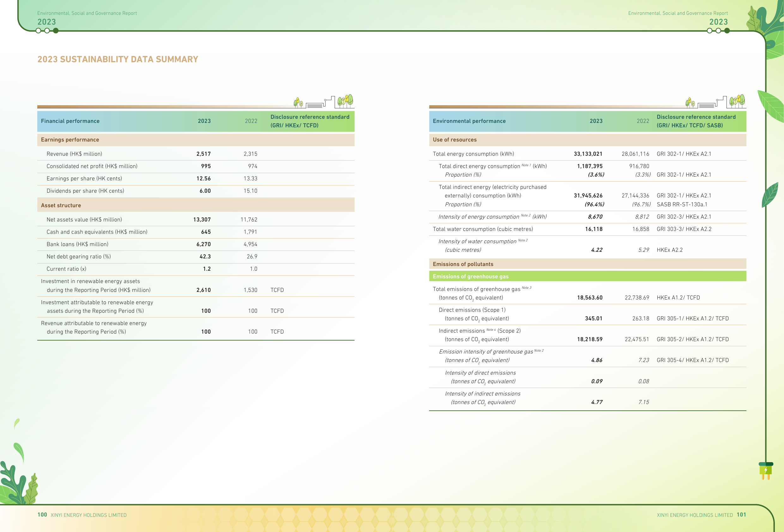784x532 pixels.
Task: Click Direct emissions Scope 1 value 345.01
Action: point(594,318)
